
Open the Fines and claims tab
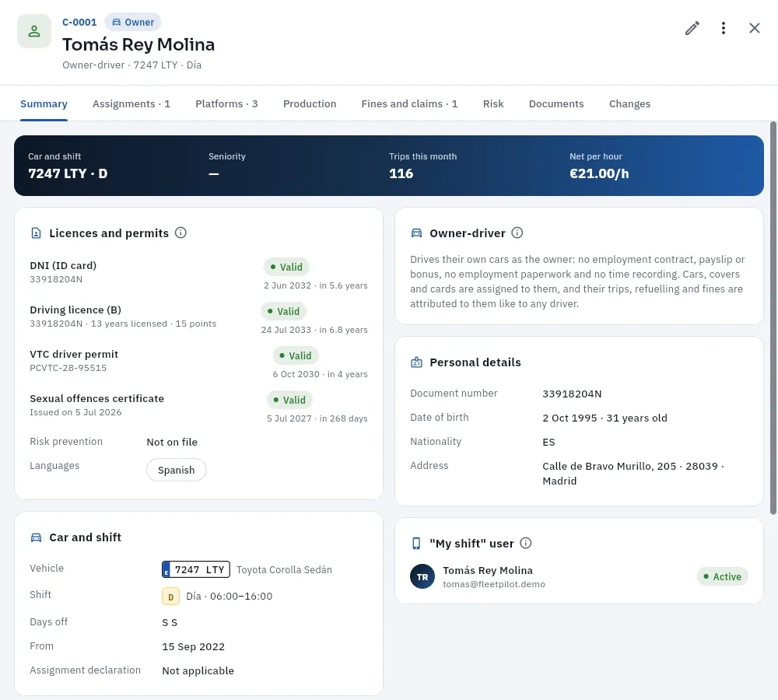(409, 103)
